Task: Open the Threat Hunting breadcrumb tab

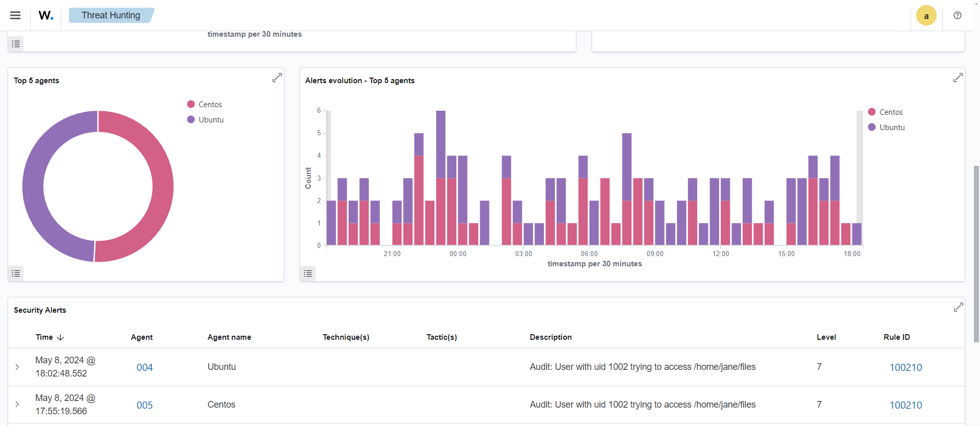Action: click(111, 15)
